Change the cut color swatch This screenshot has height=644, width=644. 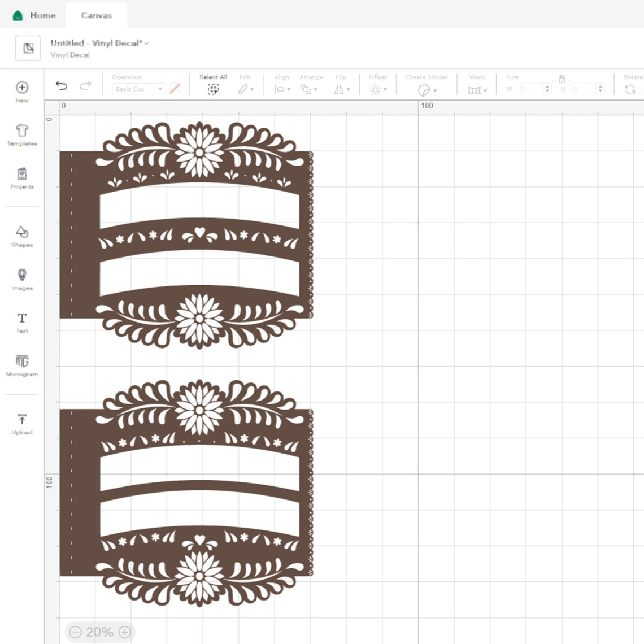coord(175,89)
